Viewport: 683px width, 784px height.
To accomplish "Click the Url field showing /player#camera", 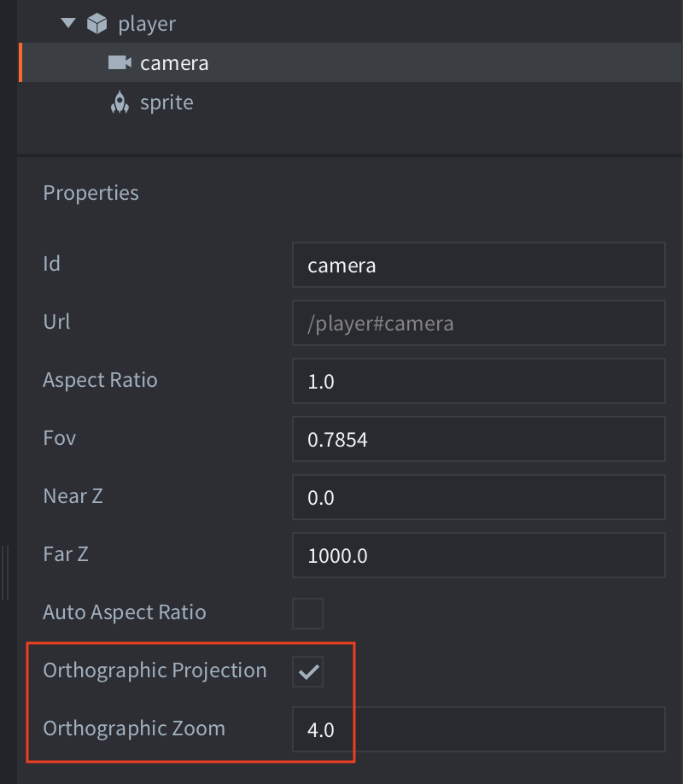I will (478, 323).
